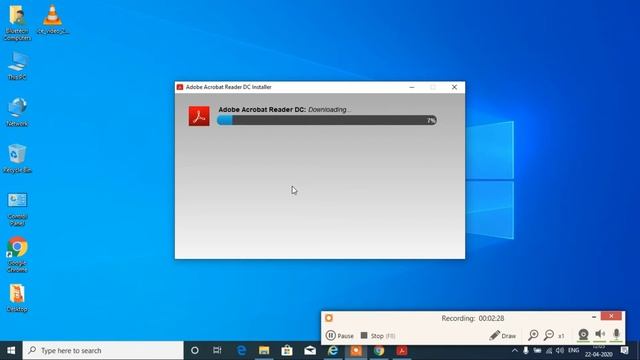
Task: Open Cortana from the taskbar
Action: coord(195,351)
